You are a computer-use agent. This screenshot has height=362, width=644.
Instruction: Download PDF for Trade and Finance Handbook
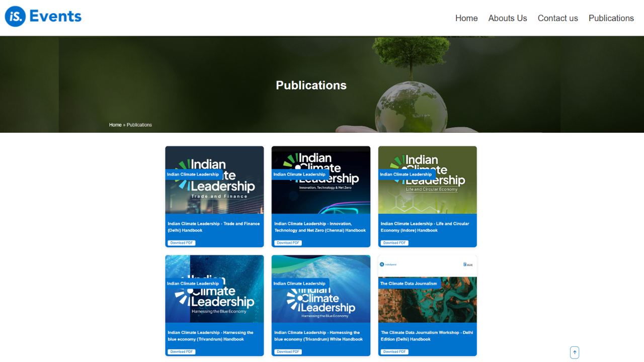[182, 243]
